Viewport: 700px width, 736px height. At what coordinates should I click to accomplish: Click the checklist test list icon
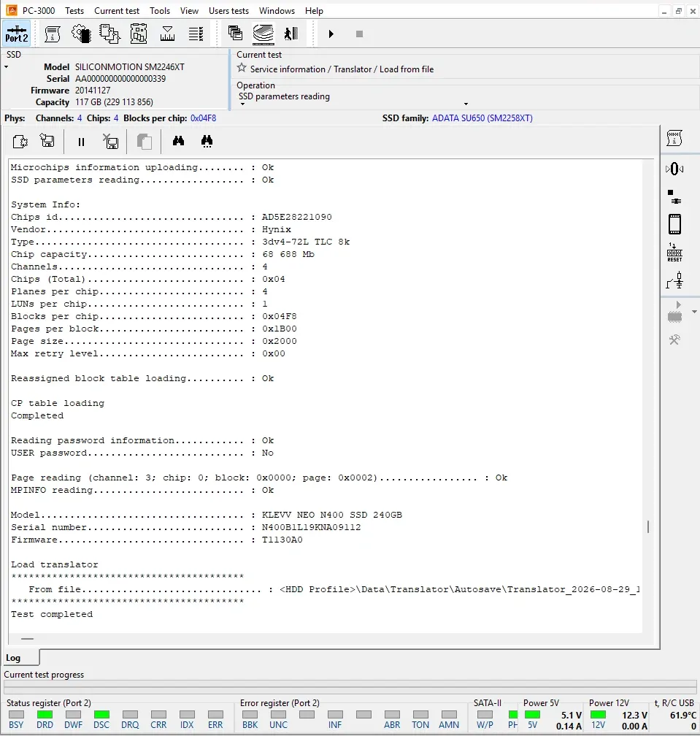[196, 34]
